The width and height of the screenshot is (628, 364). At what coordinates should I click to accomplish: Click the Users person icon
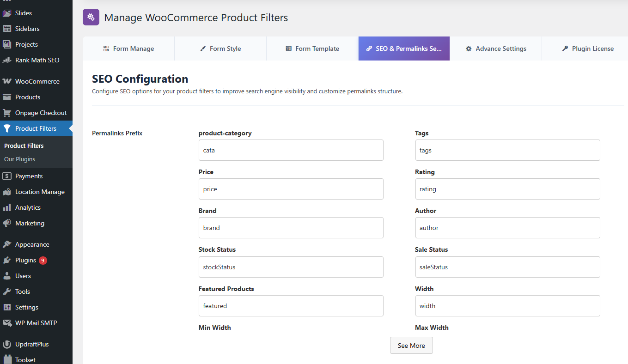tap(7, 276)
